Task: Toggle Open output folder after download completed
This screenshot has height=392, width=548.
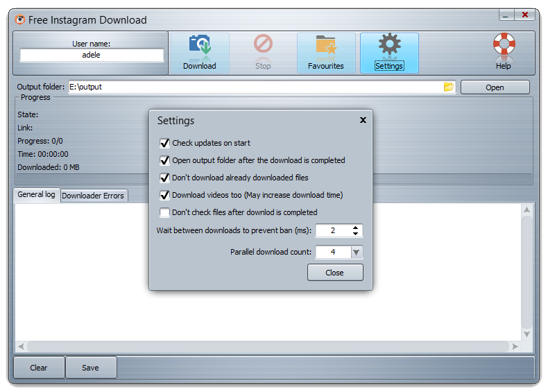Action: point(164,160)
